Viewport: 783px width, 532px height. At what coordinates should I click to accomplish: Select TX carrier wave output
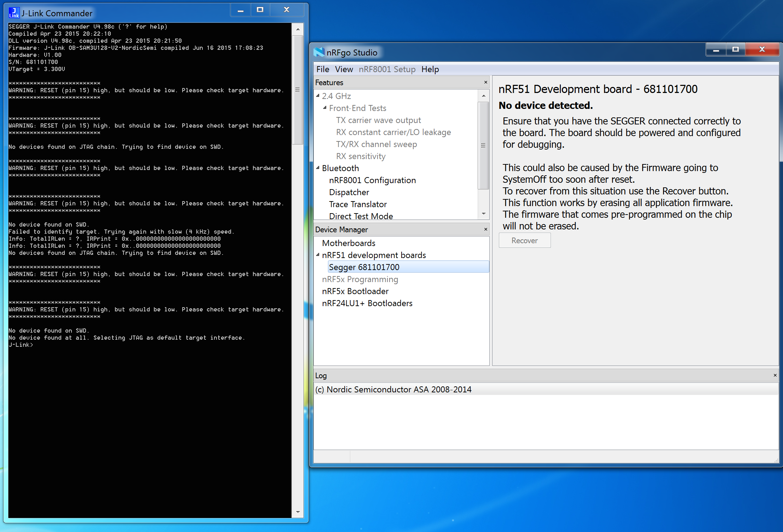[x=378, y=120]
